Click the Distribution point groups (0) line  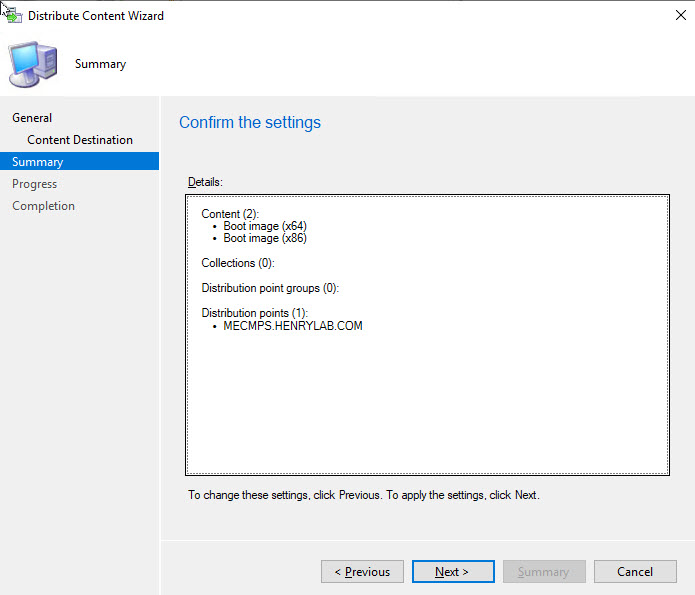(x=270, y=288)
